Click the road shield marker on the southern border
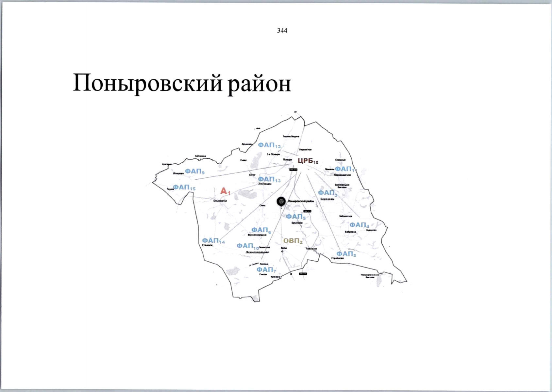This screenshot has width=552, height=392. [303, 274]
